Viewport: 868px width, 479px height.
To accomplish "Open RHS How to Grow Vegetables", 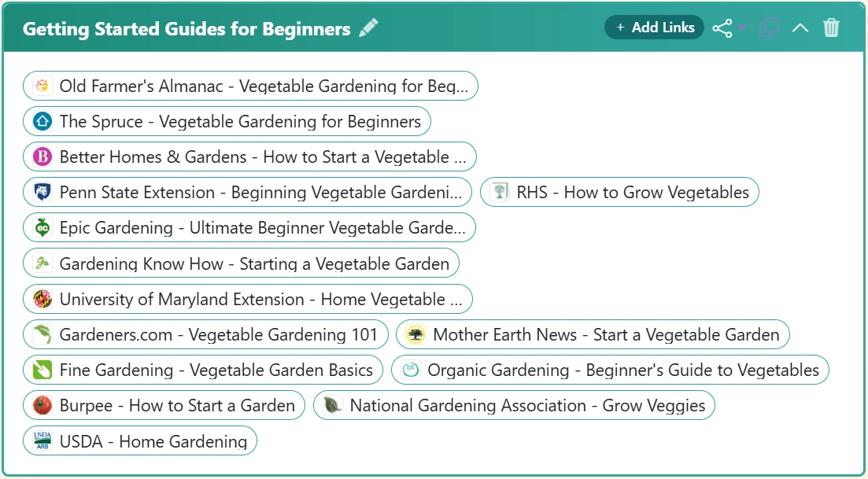I will pyautogui.click(x=632, y=193).
